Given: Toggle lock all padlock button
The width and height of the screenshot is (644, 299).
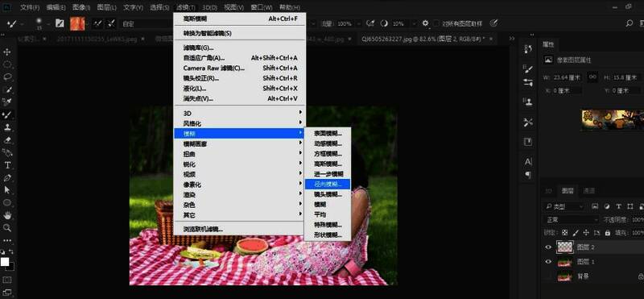Looking at the screenshot, I should tap(608, 233).
